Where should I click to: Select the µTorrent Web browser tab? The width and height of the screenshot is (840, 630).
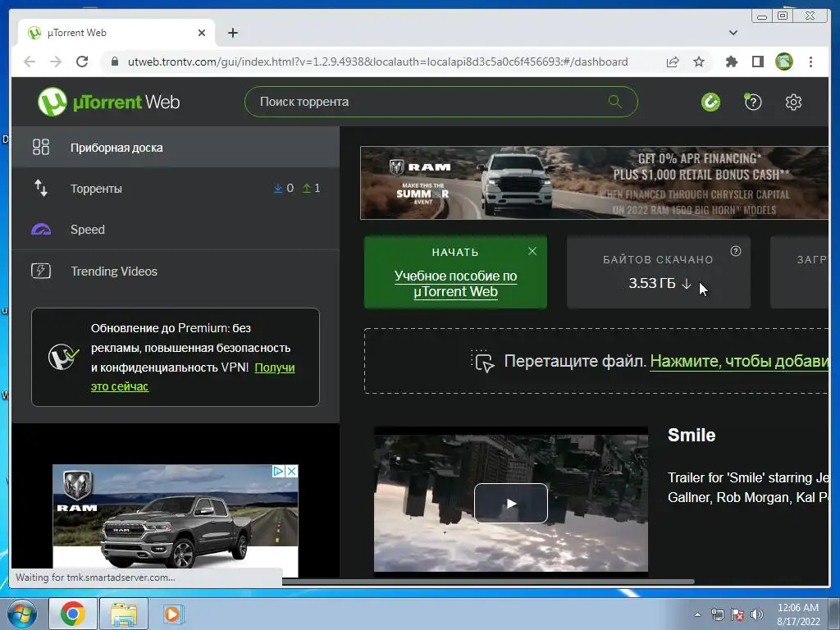[x=116, y=33]
